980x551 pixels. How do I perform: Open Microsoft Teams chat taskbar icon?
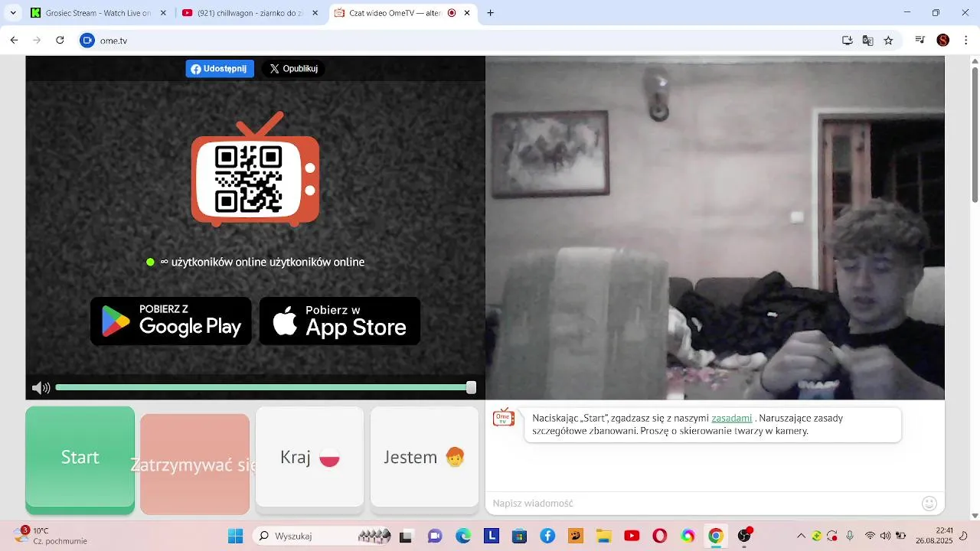click(x=435, y=536)
